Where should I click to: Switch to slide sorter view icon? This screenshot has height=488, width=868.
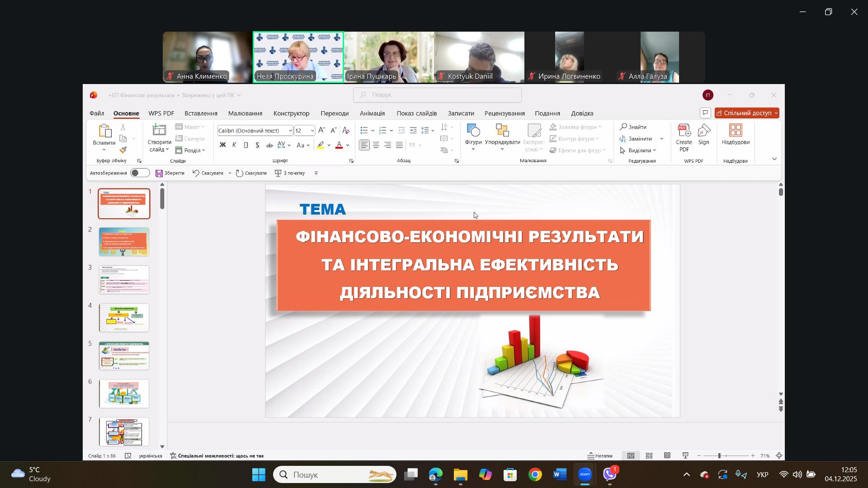click(649, 456)
